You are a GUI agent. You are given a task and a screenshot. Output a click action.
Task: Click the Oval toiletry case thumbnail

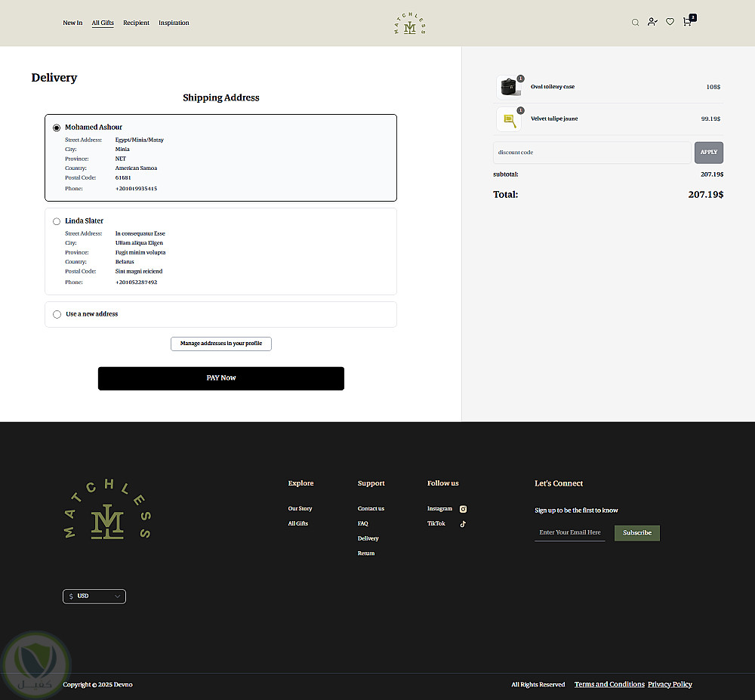(509, 87)
